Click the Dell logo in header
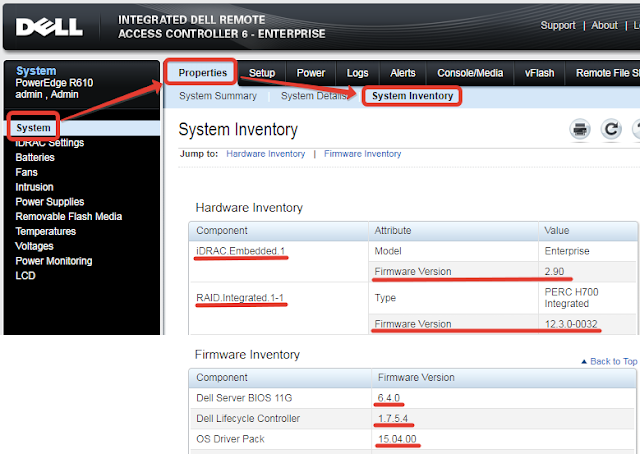 (49, 27)
